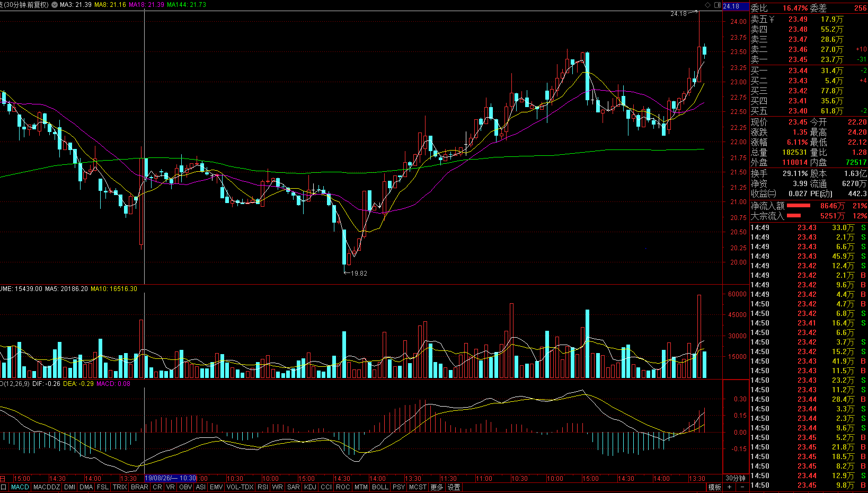Switch to the BRAR indicator
Image resolution: width=868 pixels, height=493 pixels.
140,487
